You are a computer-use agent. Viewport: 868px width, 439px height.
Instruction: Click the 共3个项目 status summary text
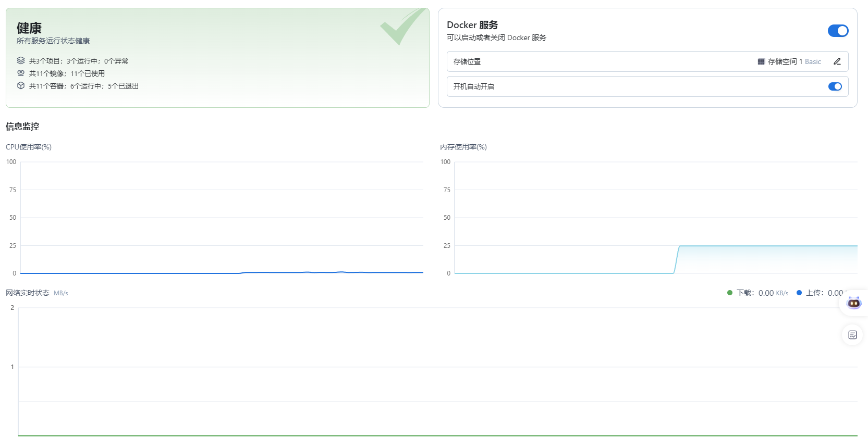78,61
